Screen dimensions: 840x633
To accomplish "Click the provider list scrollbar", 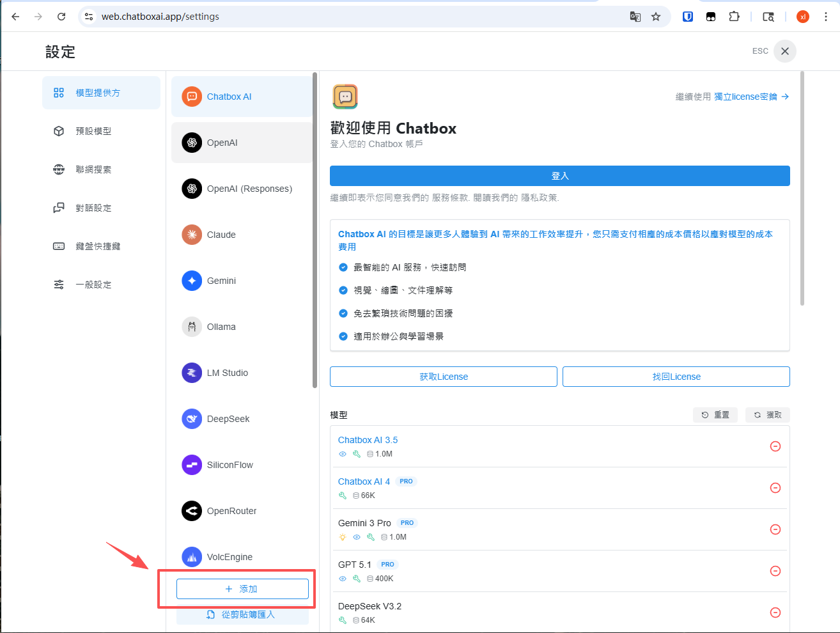I will (x=315, y=230).
